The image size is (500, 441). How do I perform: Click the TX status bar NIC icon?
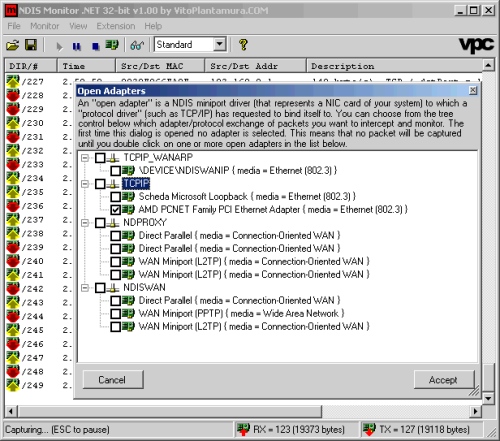click(x=369, y=429)
